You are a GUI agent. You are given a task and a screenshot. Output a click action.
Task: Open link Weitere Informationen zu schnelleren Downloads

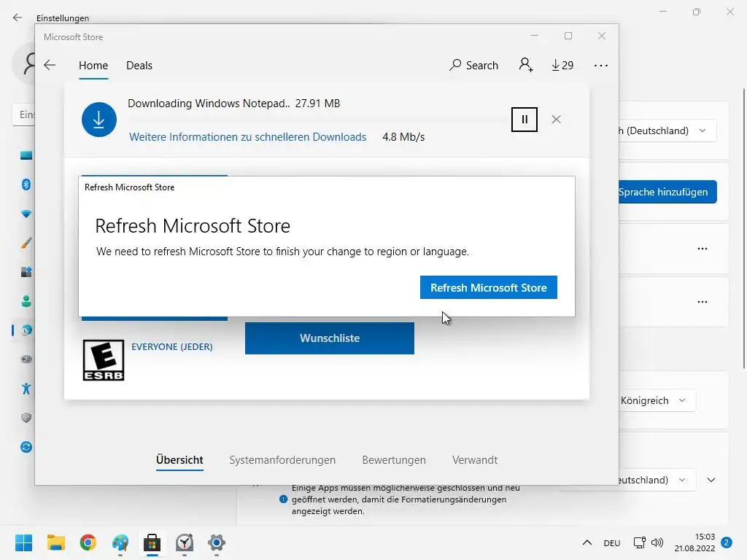pos(248,137)
